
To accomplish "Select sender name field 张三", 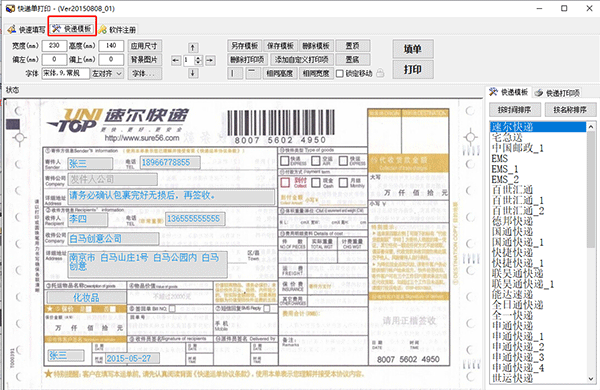I will pyautogui.click(x=90, y=164).
